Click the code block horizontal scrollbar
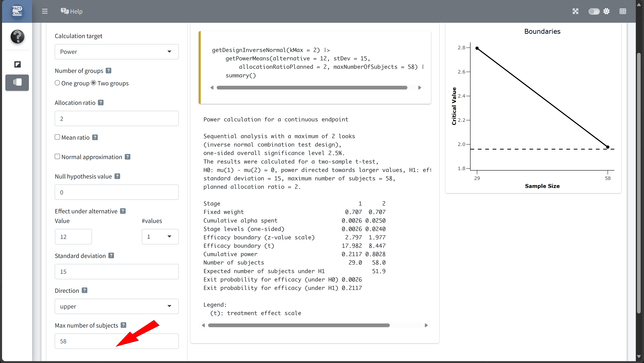This screenshot has width=644, height=363. [312, 88]
